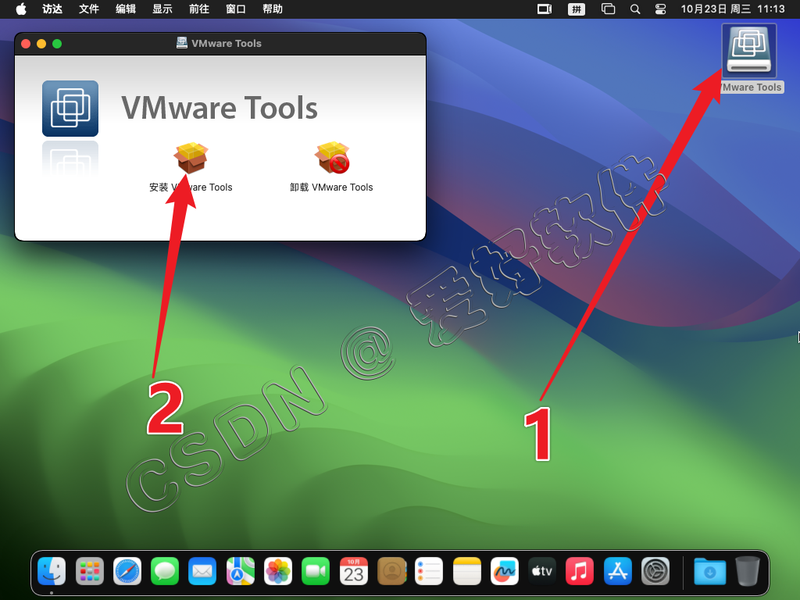
Task: Click the Stage Manager windows icon in menu bar
Action: coord(608,9)
